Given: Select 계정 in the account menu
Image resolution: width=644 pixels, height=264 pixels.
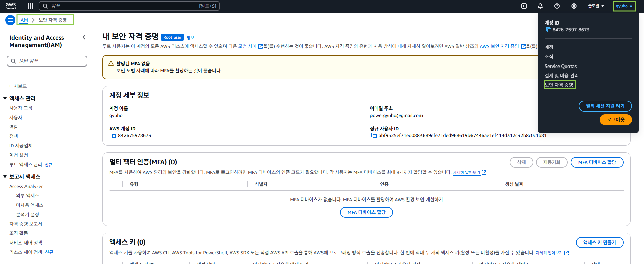Looking at the screenshot, I should tap(549, 47).
